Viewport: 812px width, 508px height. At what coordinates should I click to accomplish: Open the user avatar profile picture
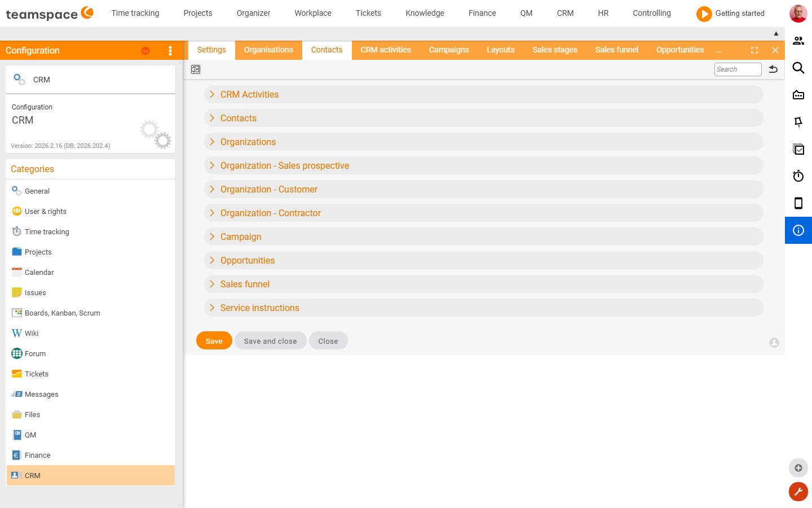pyautogui.click(x=798, y=13)
